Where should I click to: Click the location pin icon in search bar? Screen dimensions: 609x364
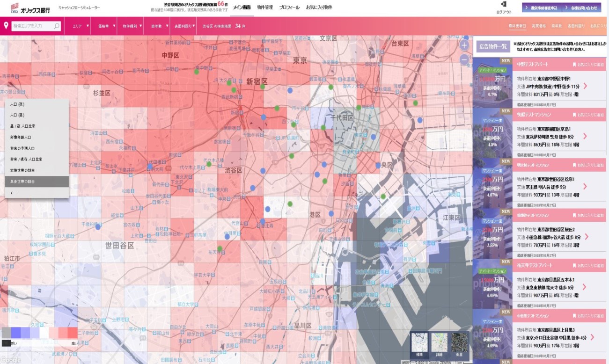(6, 26)
